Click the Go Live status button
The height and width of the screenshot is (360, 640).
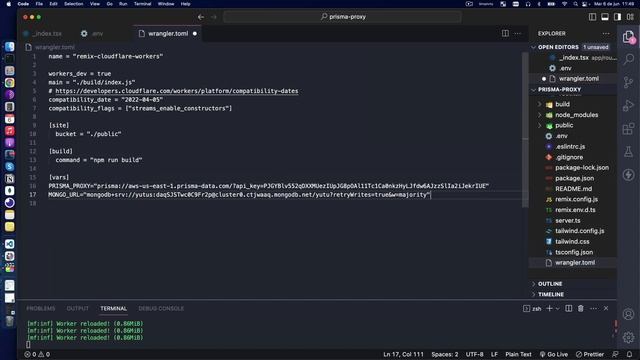(x=553, y=354)
